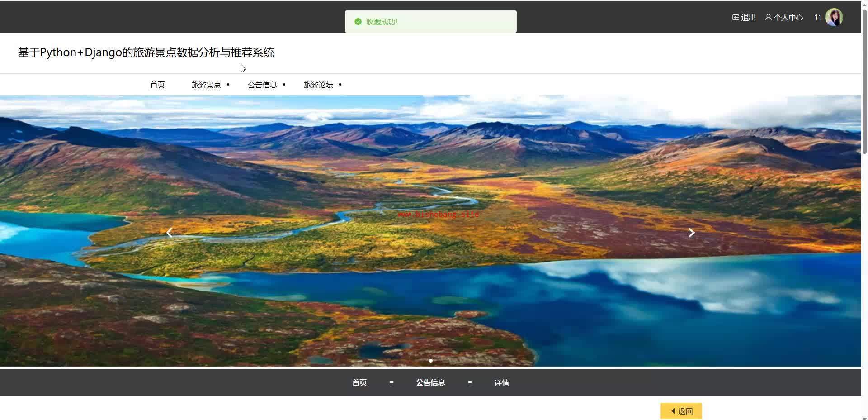This screenshot has height=420, width=868.
Task: Click the page vertical scrollbar thumb
Action: (x=864, y=81)
